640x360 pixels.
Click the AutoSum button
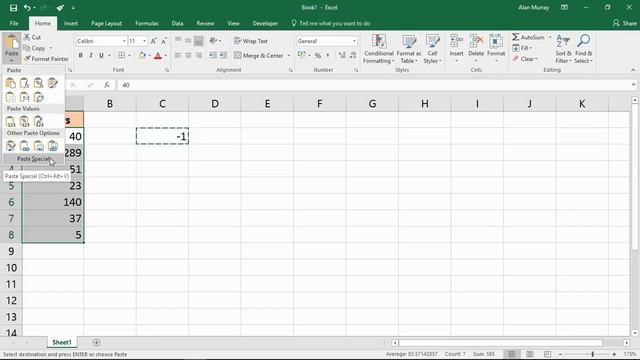point(529,37)
